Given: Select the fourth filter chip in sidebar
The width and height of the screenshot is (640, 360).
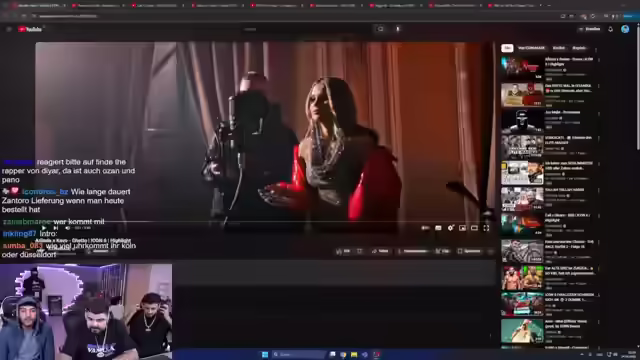Looking at the screenshot, I should click(x=579, y=48).
